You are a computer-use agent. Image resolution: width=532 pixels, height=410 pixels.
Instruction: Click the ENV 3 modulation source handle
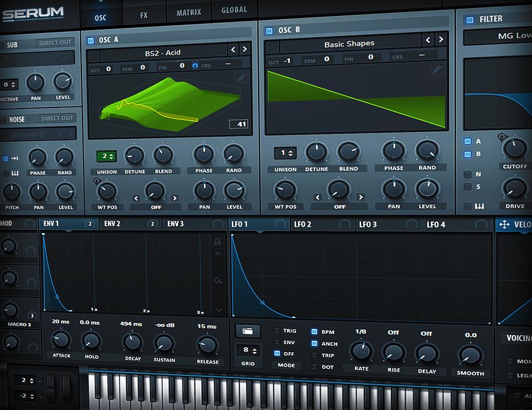pos(218,223)
